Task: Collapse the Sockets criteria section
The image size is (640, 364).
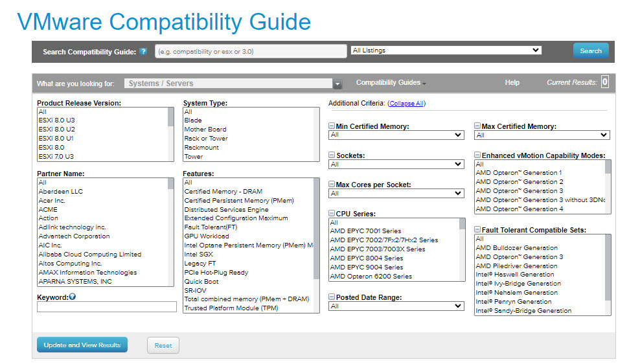Action: pyautogui.click(x=332, y=155)
